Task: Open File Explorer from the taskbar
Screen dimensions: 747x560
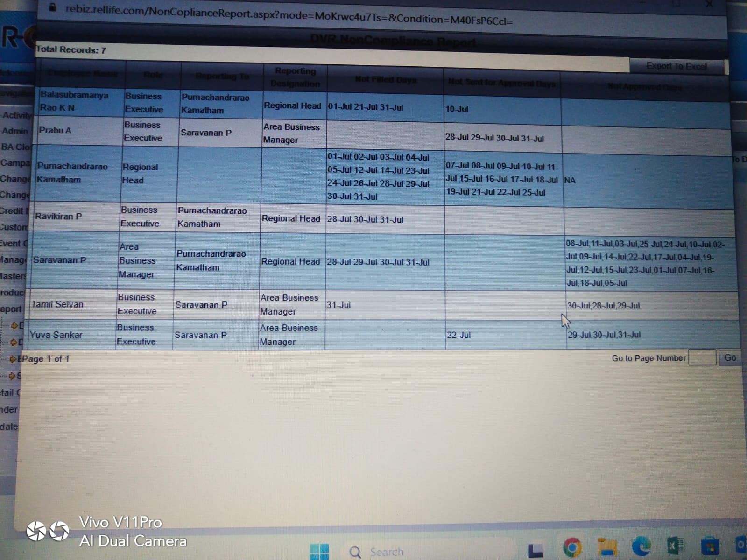Action: pos(607,547)
